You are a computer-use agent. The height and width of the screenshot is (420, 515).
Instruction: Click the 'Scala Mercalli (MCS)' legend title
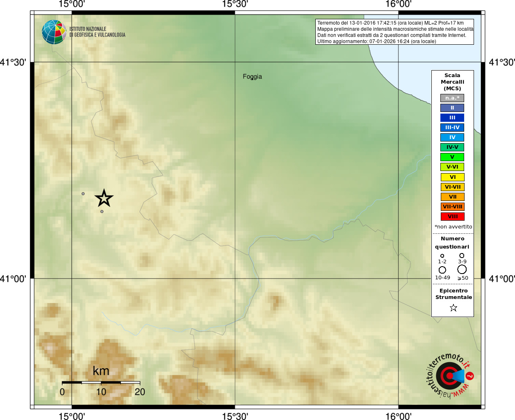(x=452, y=82)
